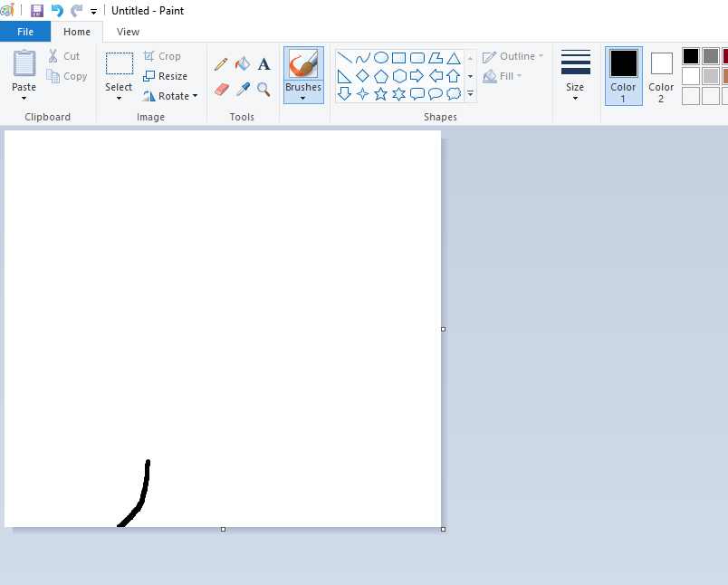Click the Redo arrow icon
728x585 pixels.
click(76, 11)
